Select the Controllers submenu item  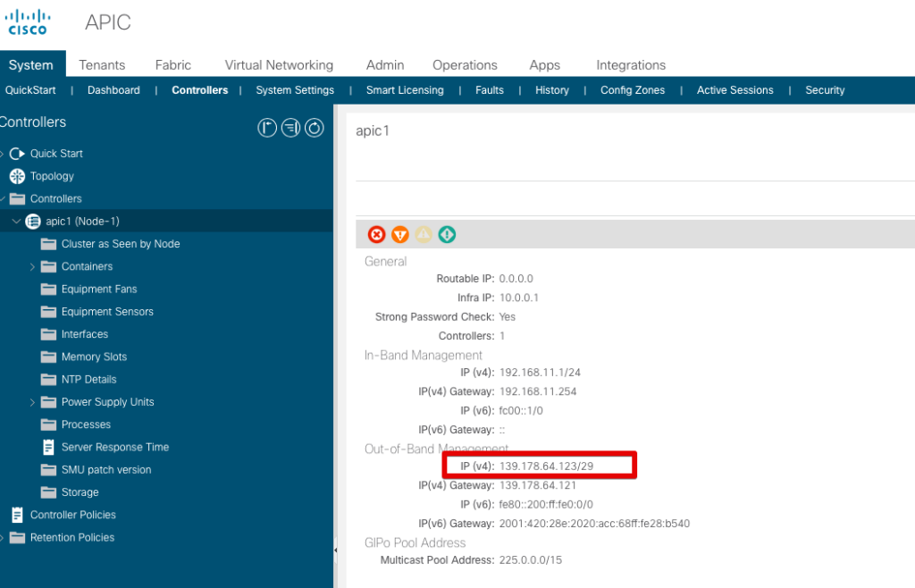[199, 90]
